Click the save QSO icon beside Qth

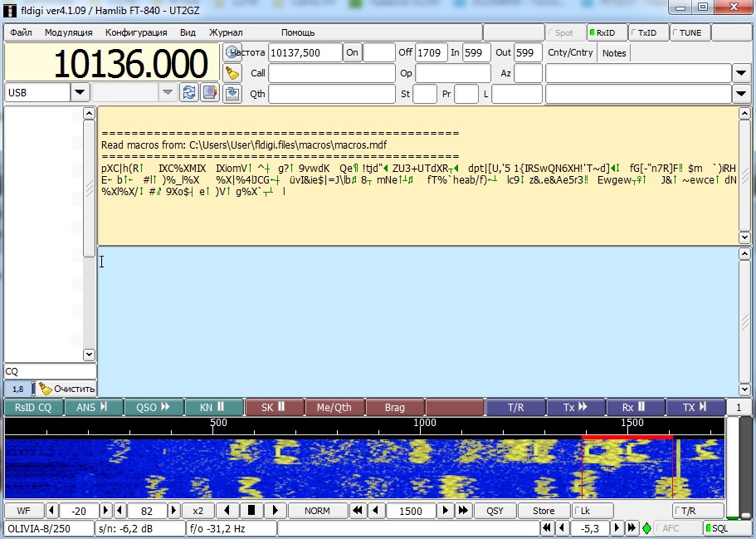[232, 93]
